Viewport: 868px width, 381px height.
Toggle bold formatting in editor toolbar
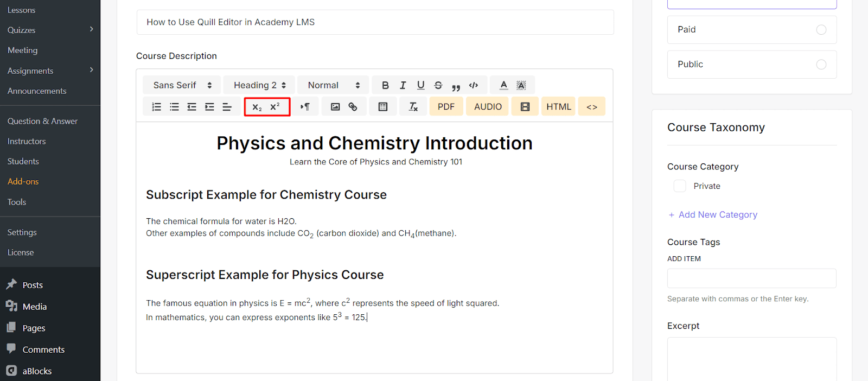(x=385, y=85)
